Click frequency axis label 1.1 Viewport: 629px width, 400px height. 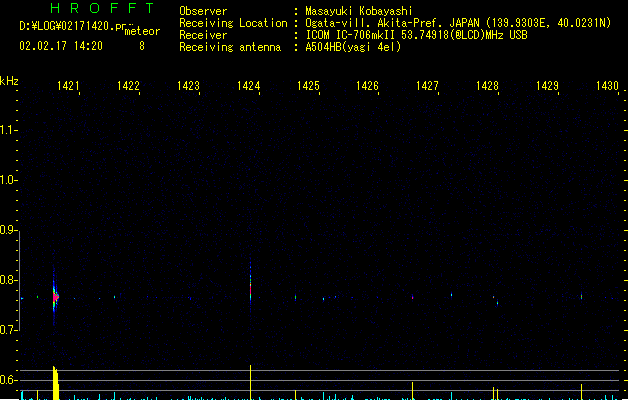(x=8, y=130)
